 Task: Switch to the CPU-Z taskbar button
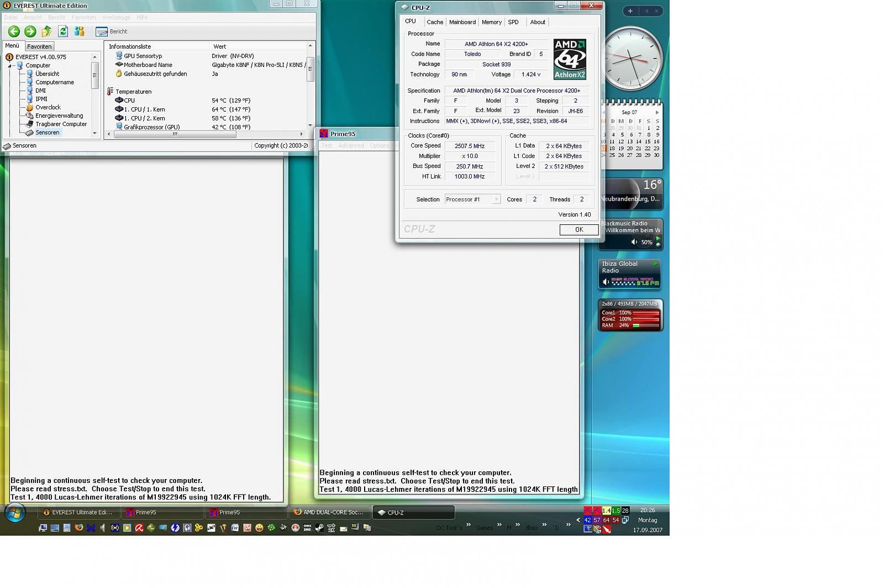pos(413,513)
